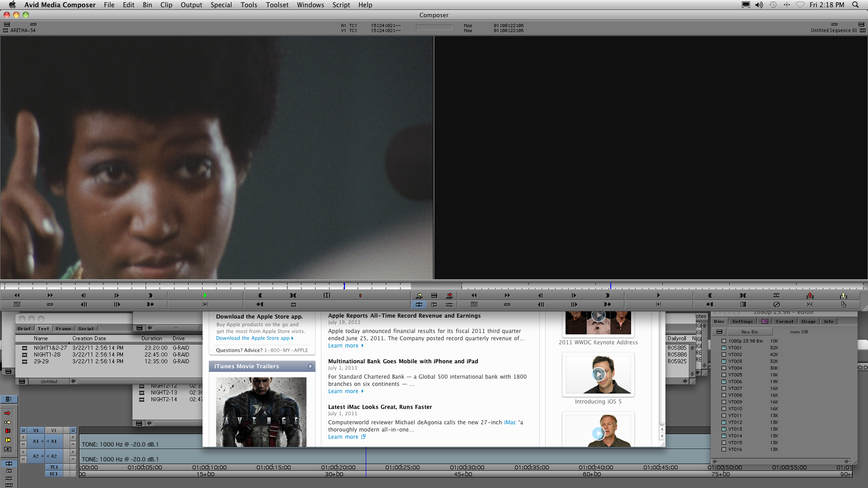Toggle the mute button on source track A2

click(24, 460)
